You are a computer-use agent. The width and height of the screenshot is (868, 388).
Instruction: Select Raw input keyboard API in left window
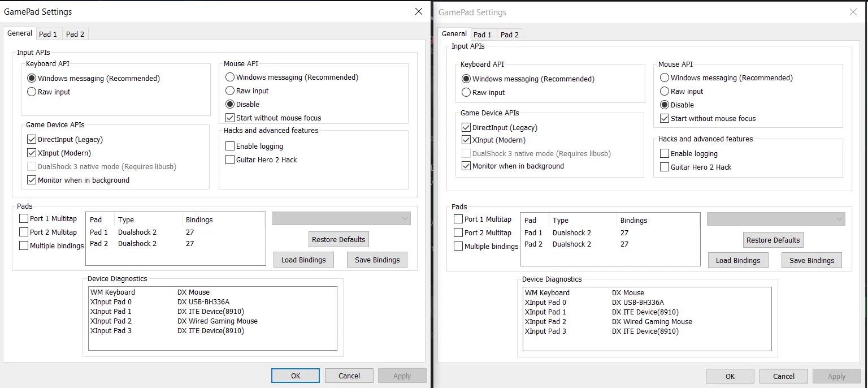click(32, 92)
